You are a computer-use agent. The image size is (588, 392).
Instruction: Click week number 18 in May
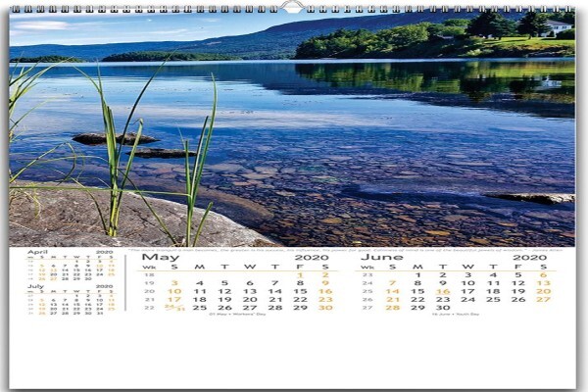click(149, 275)
